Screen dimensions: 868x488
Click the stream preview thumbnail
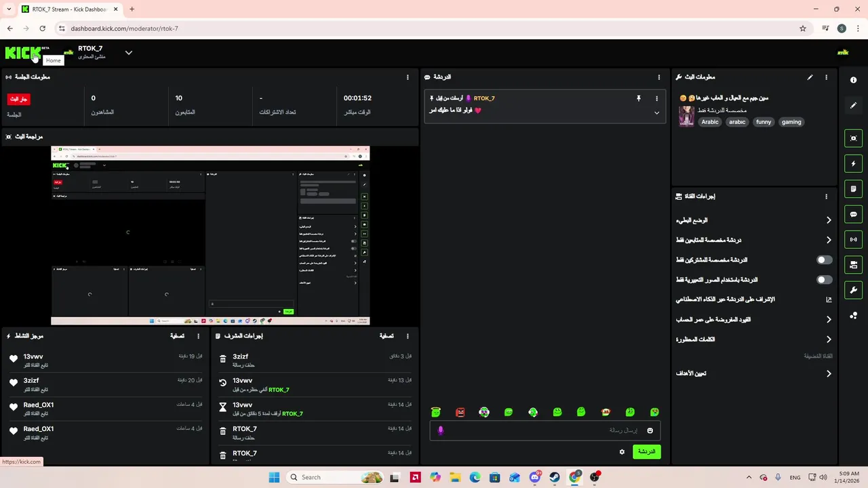(x=210, y=236)
